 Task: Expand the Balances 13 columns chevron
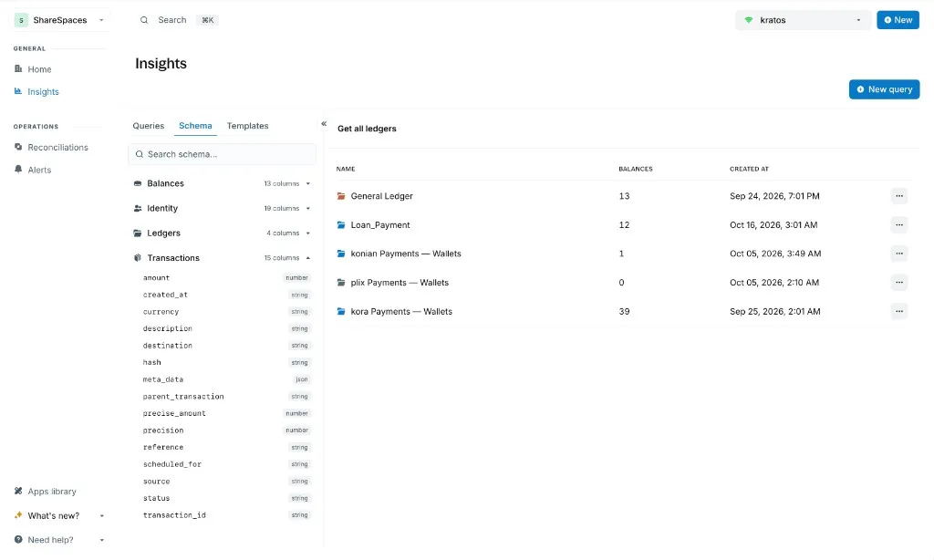click(308, 183)
